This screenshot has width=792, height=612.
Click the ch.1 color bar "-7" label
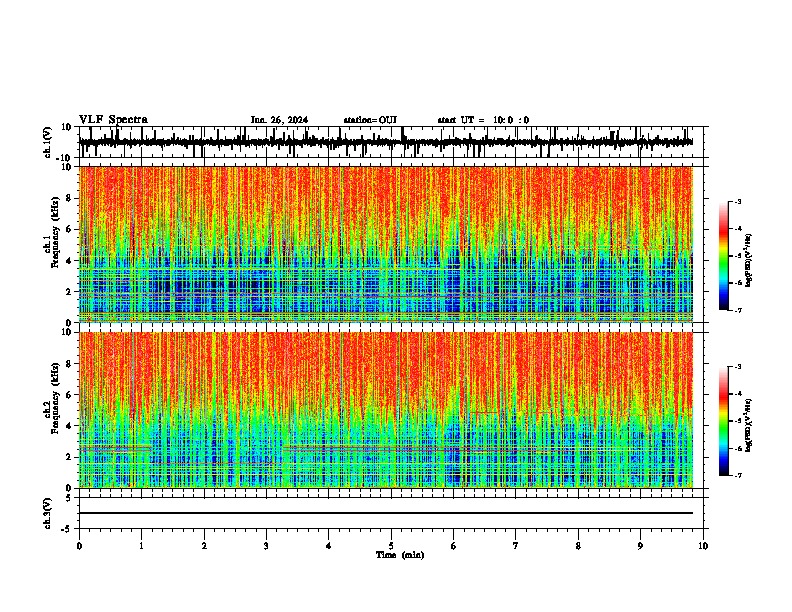[x=738, y=310]
